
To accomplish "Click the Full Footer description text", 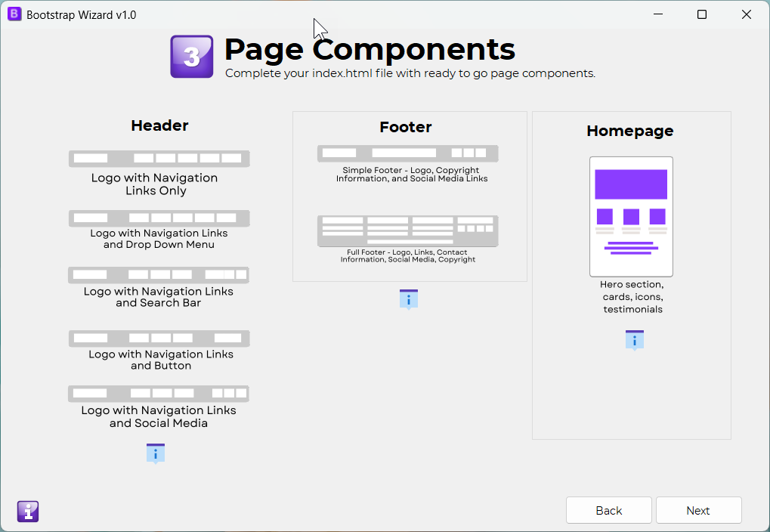I will (x=408, y=256).
